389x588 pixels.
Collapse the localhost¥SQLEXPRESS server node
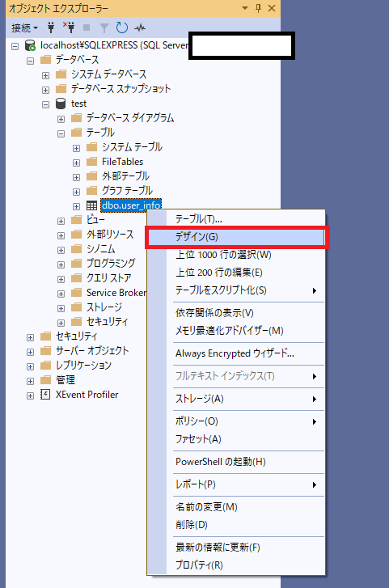click(15, 46)
